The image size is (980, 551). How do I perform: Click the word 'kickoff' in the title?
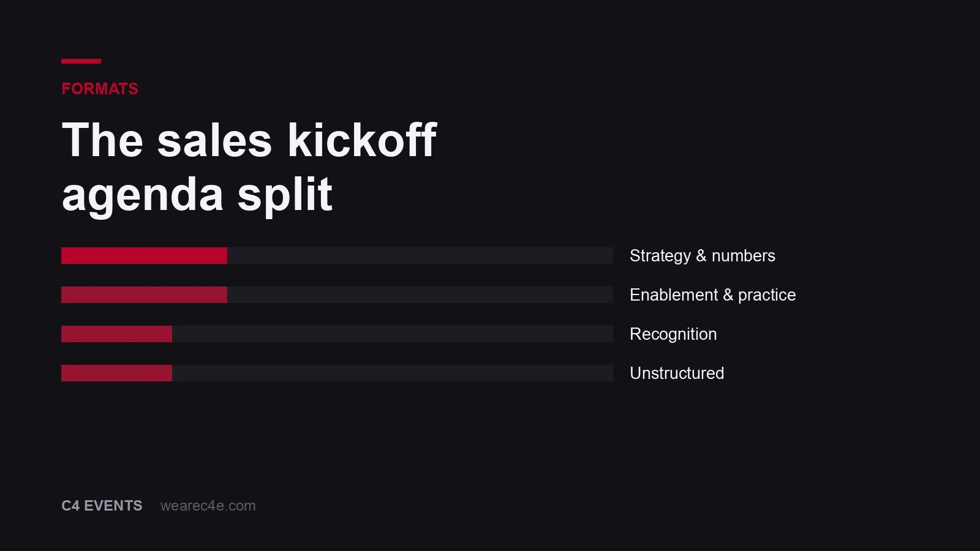pos(362,140)
